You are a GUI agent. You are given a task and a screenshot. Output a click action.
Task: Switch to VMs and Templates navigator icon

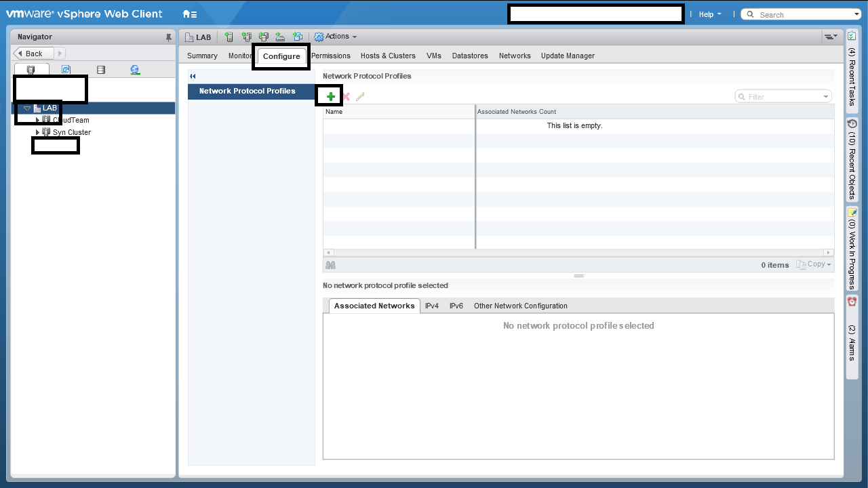pos(66,70)
